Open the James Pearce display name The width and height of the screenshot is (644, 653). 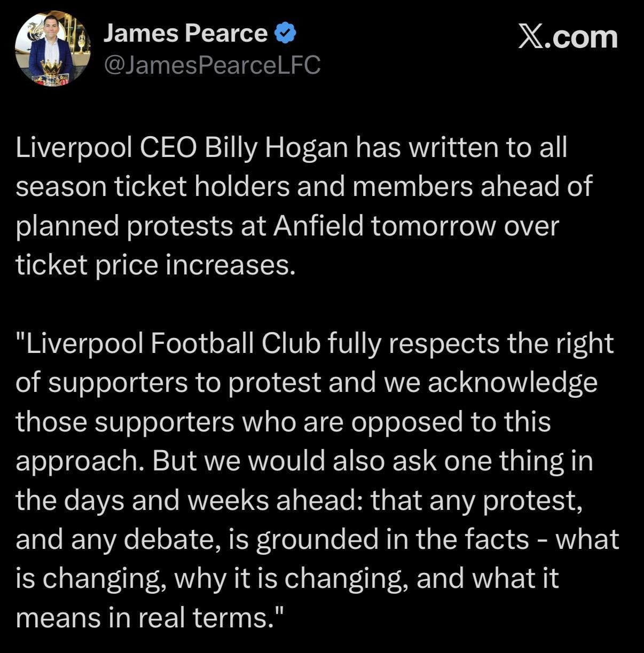click(185, 34)
